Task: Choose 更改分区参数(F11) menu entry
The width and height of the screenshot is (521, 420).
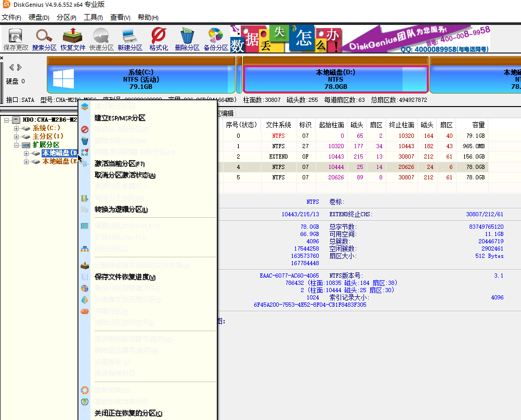Action: click(121, 187)
